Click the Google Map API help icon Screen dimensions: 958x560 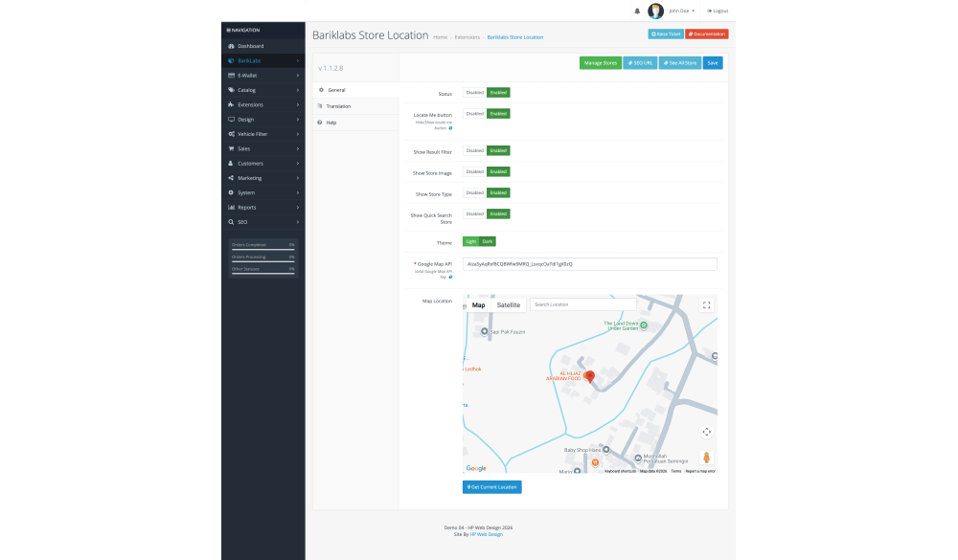coord(451,277)
